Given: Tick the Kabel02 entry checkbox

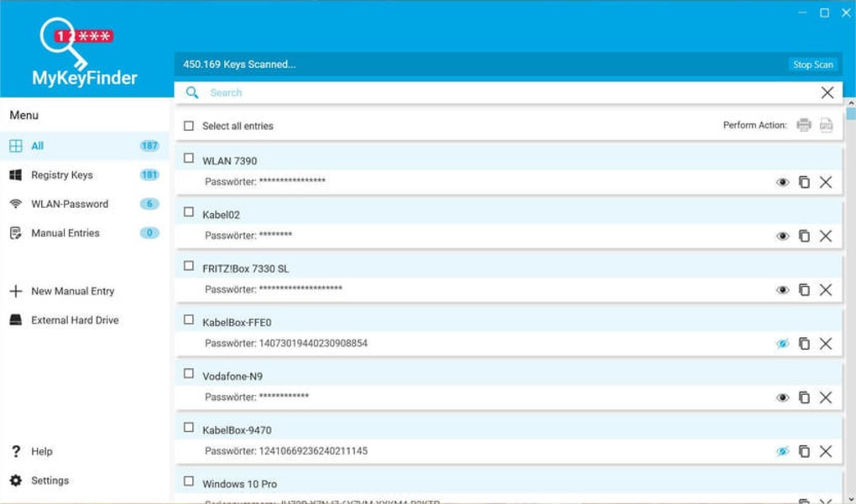Looking at the screenshot, I should 189,212.
